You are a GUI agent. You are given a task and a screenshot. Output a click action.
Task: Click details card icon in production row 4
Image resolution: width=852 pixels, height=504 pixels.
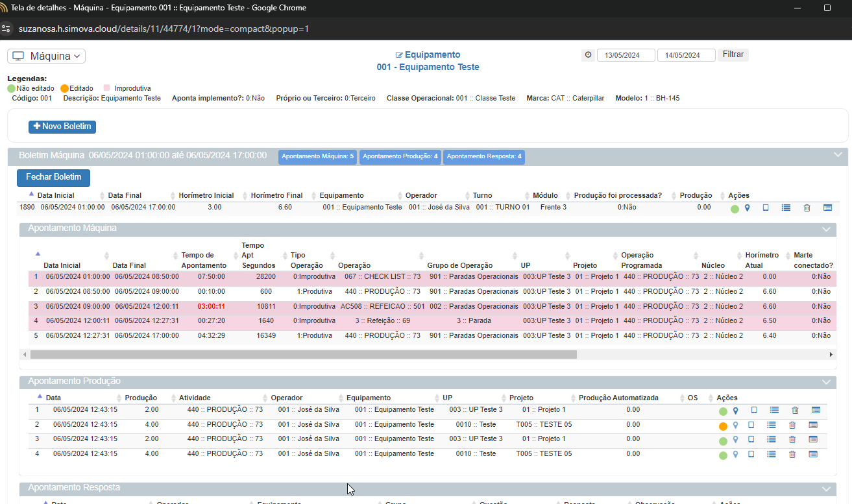pyautogui.click(x=813, y=455)
